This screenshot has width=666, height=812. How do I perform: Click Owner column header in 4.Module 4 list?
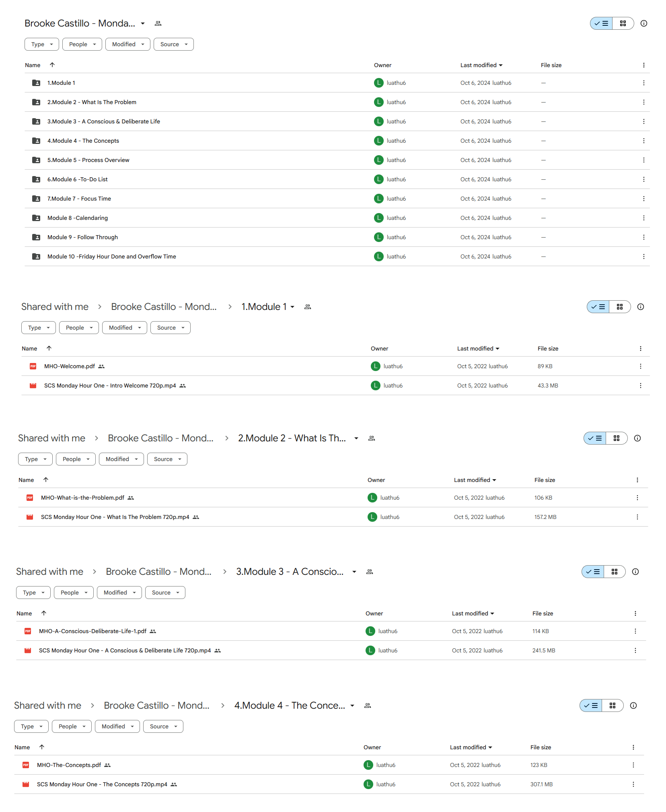click(372, 747)
